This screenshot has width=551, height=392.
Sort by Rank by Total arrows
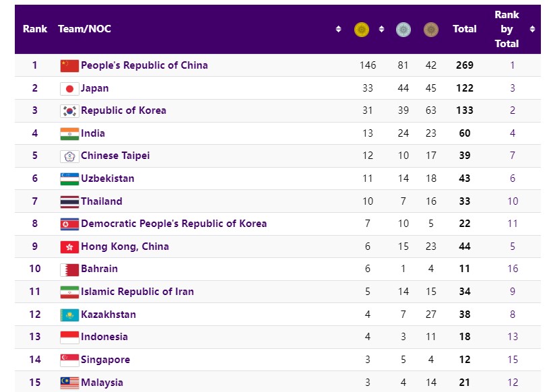pos(532,29)
